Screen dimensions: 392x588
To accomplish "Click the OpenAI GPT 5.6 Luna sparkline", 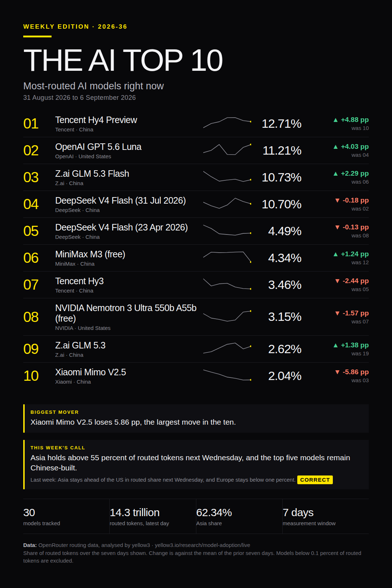I will pyautogui.click(x=227, y=150).
